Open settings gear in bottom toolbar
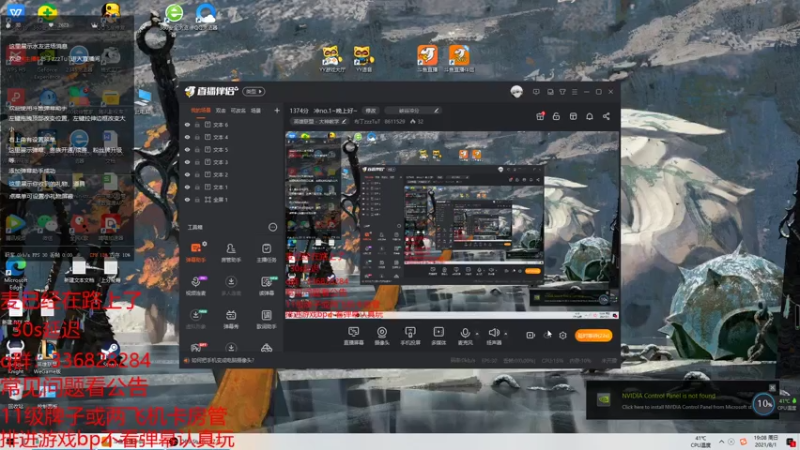The image size is (800, 450). tap(563, 335)
